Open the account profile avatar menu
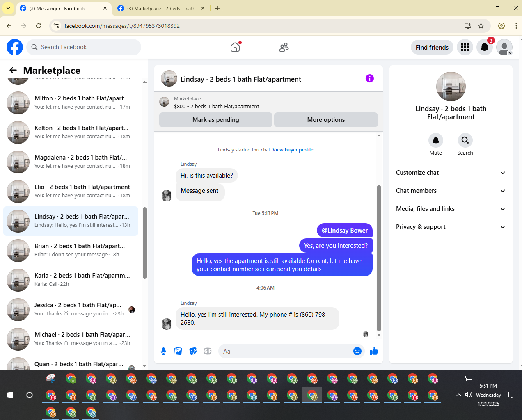Screen dimensions: 522x420 point(504,47)
